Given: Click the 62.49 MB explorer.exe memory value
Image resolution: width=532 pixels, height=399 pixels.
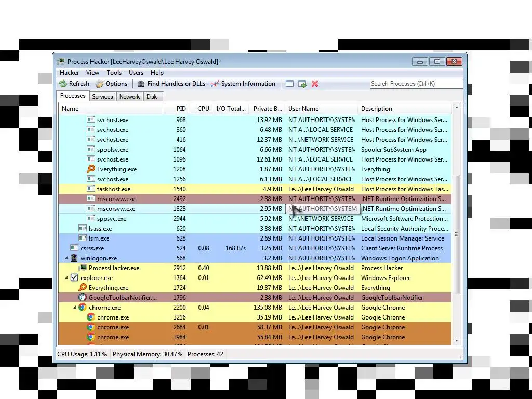Looking at the screenshot, I should pyautogui.click(x=270, y=278).
